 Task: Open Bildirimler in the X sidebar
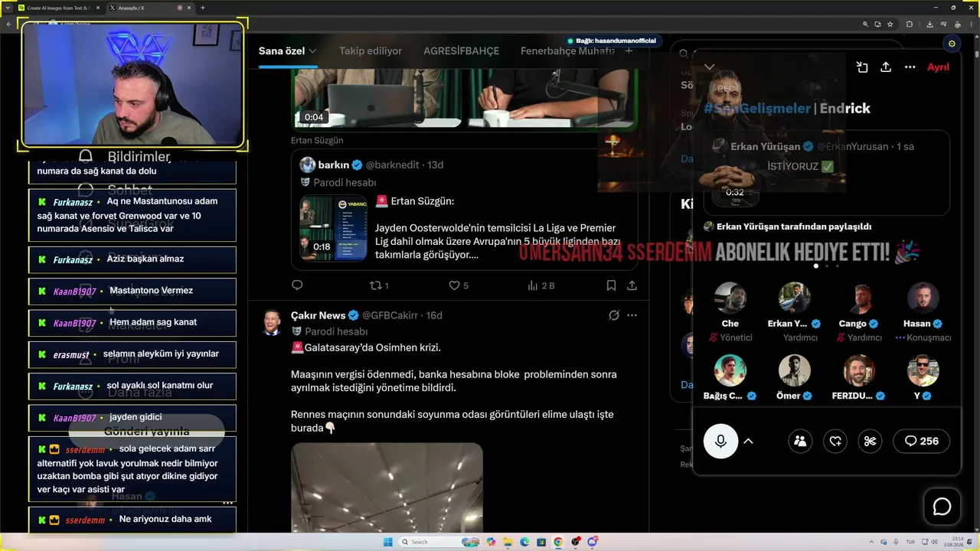pyautogui.click(x=125, y=156)
